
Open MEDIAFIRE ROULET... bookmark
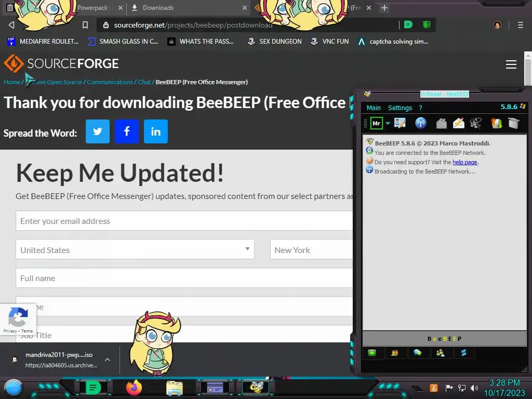43,42
